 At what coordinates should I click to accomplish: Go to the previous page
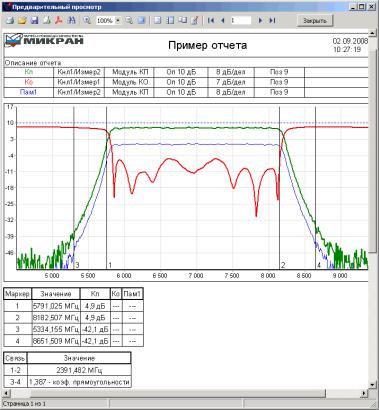(x=223, y=21)
